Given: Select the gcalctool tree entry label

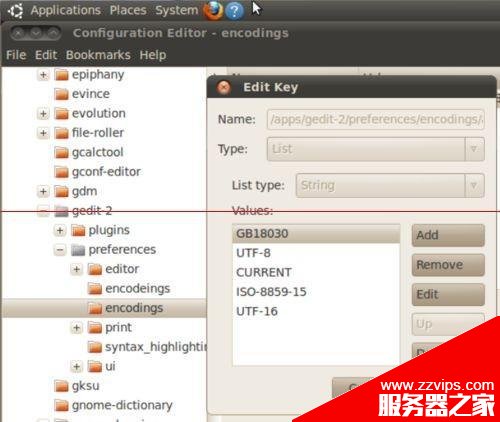Looking at the screenshot, I should click(98, 153).
